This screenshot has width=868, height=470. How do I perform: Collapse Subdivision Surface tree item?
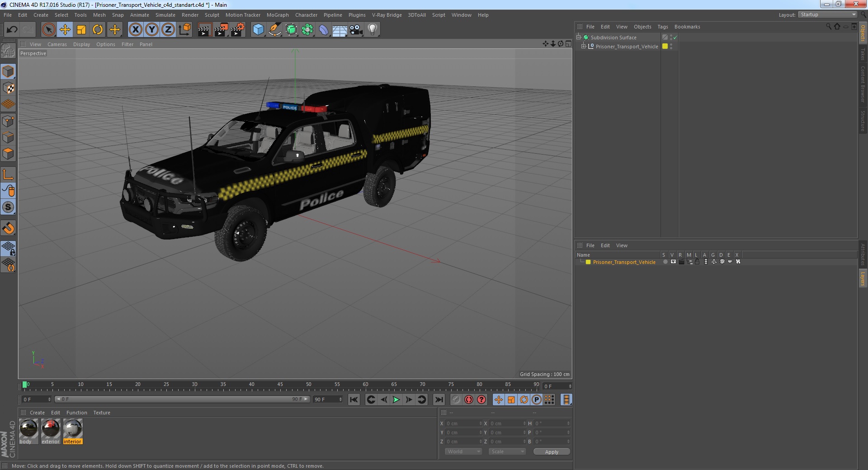tap(578, 37)
